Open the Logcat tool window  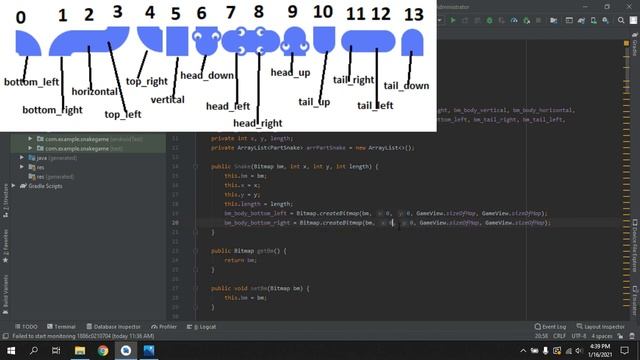(201, 327)
